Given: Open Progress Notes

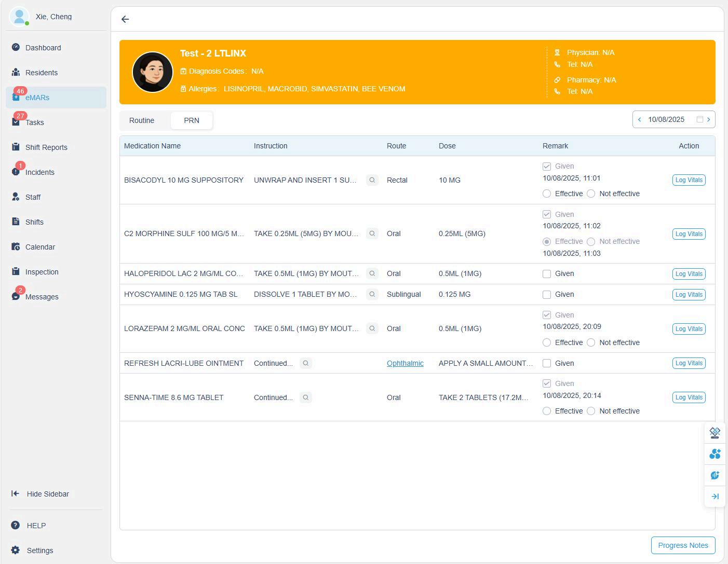Looking at the screenshot, I should pos(683,545).
